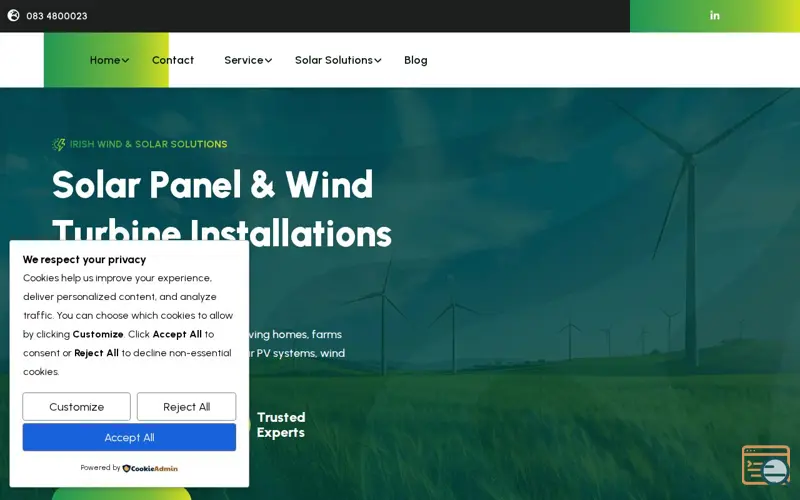Click the Irish Wind & Solar Solutions tagline
The width and height of the screenshot is (800, 500).
[148, 144]
